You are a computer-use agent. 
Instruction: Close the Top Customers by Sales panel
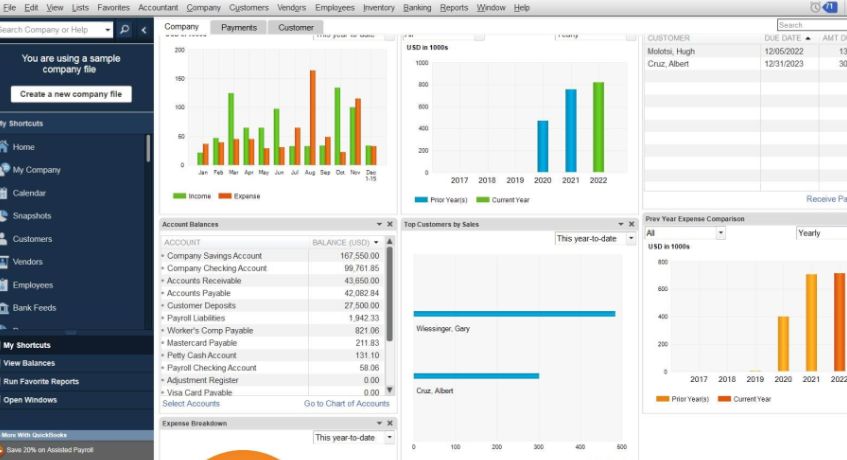pyautogui.click(x=631, y=224)
